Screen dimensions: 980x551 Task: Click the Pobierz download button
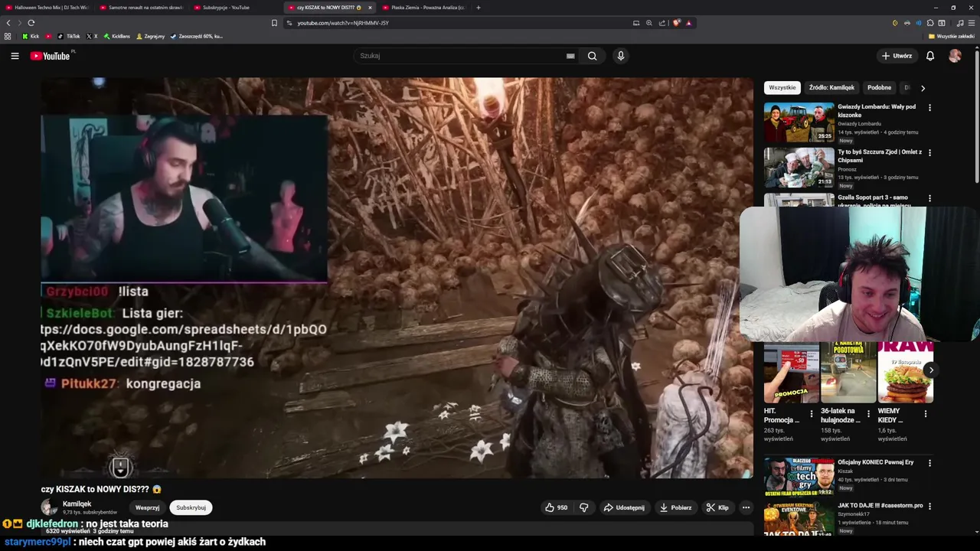(675, 507)
